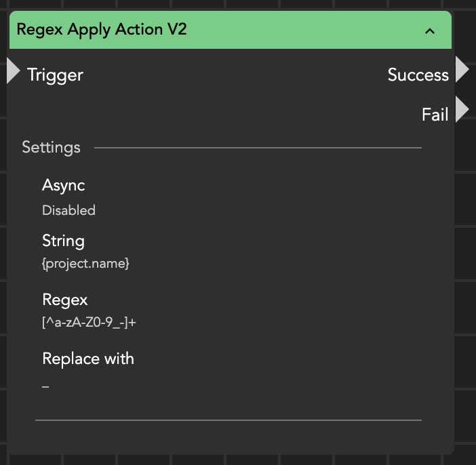Click the bottom divider of the node

(228, 420)
